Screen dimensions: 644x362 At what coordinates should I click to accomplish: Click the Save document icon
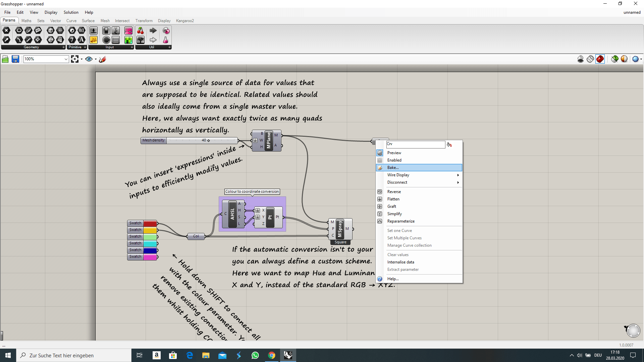coord(15,59)
